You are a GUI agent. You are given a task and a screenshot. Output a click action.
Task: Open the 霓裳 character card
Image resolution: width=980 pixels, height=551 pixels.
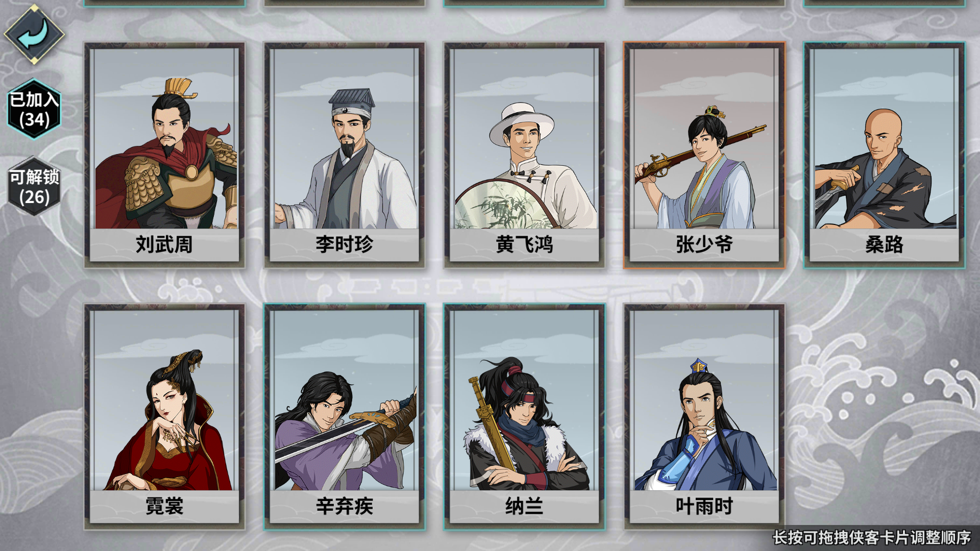(x=164, y=417)
